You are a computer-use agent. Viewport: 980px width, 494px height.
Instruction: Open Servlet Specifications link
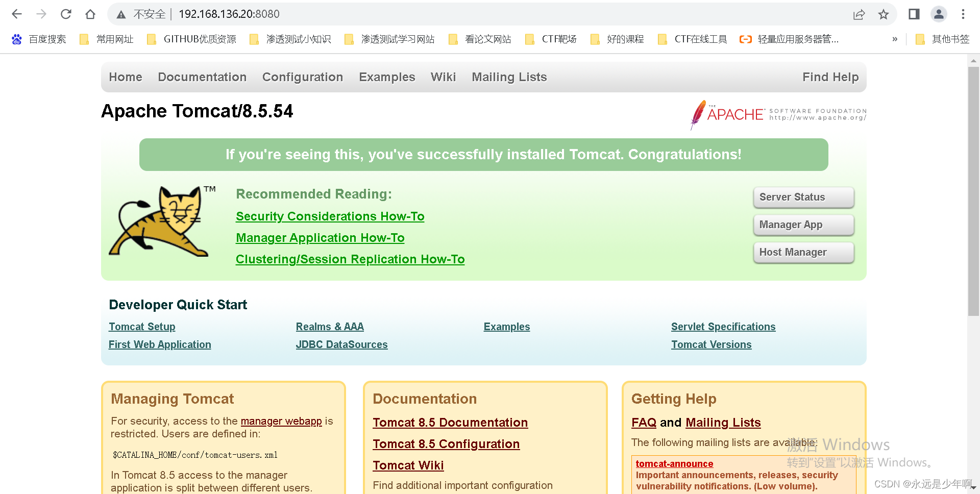click(x=723, y=327)
